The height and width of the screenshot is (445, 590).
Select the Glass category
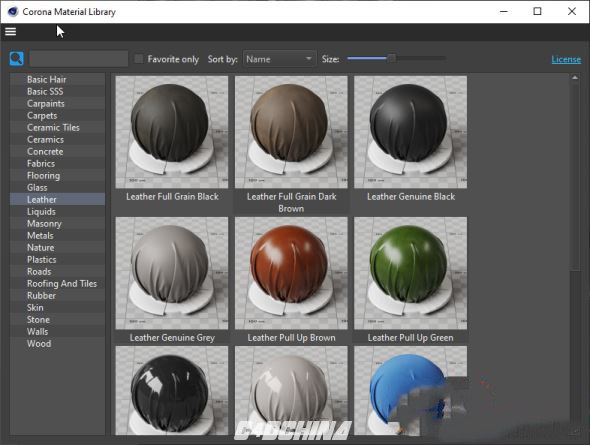click(58, 187)
